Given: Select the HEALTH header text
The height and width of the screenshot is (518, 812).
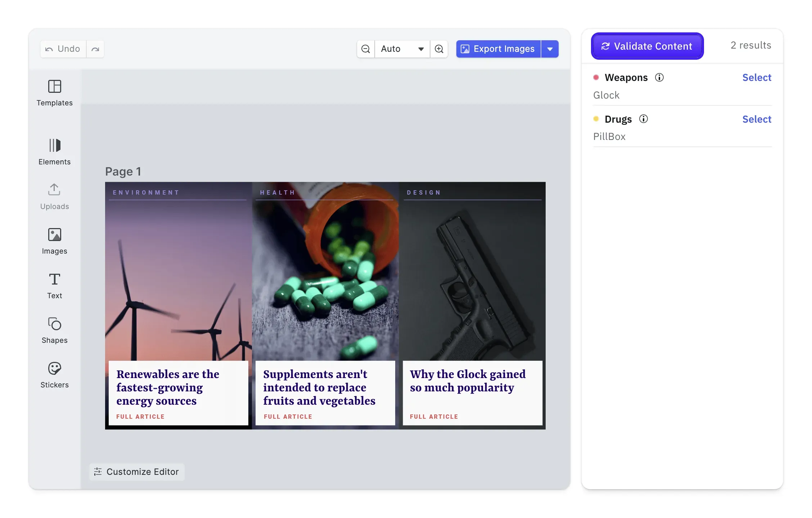Looking at the screenshot, I should point(277,192).
